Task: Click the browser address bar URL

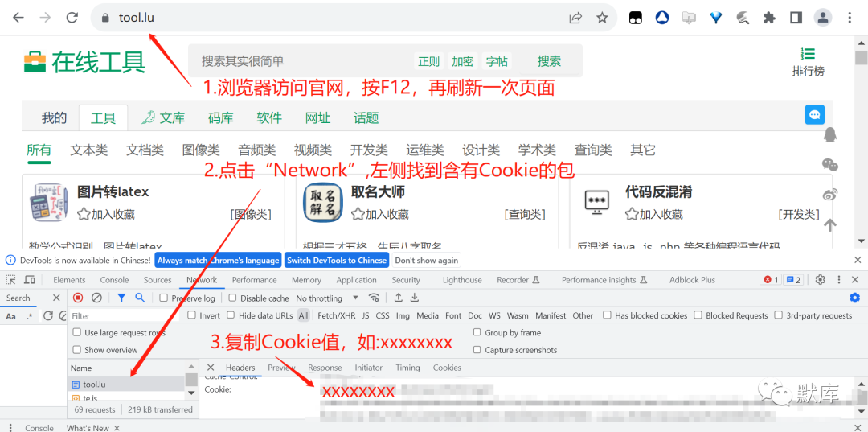Action: [x=136, y=18]
